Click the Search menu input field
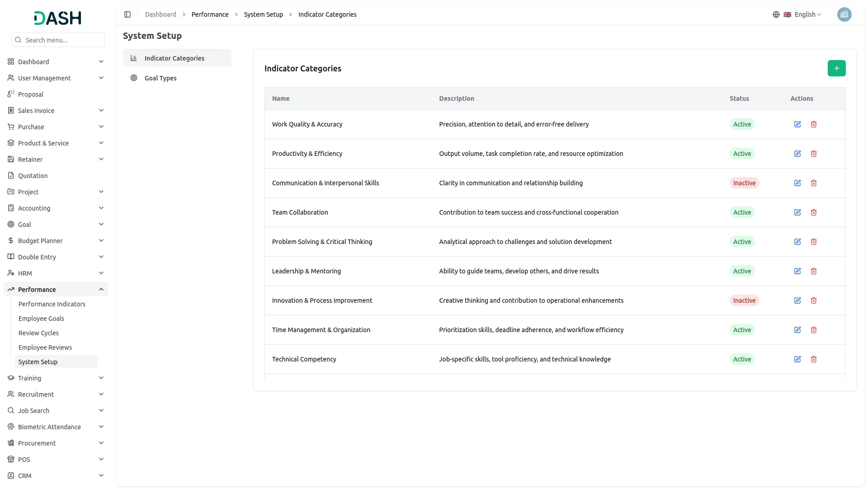This screenshot has width=868, height=488. coord(57,40)
